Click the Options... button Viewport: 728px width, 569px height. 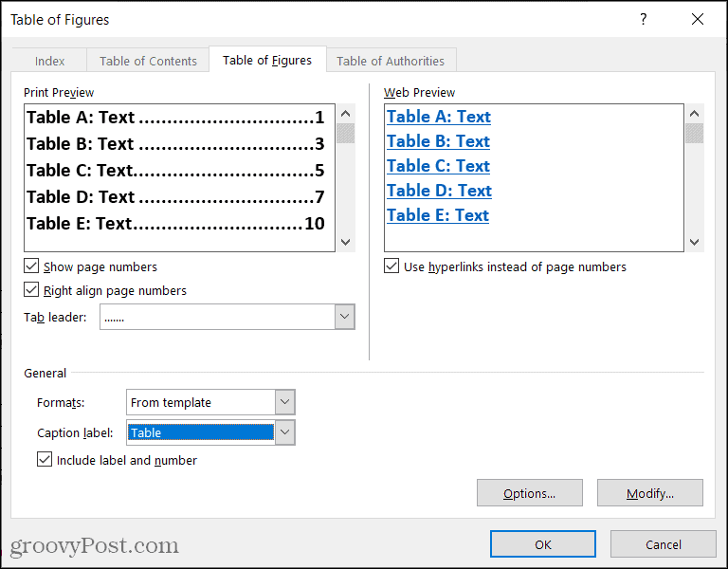coord(529,493)
